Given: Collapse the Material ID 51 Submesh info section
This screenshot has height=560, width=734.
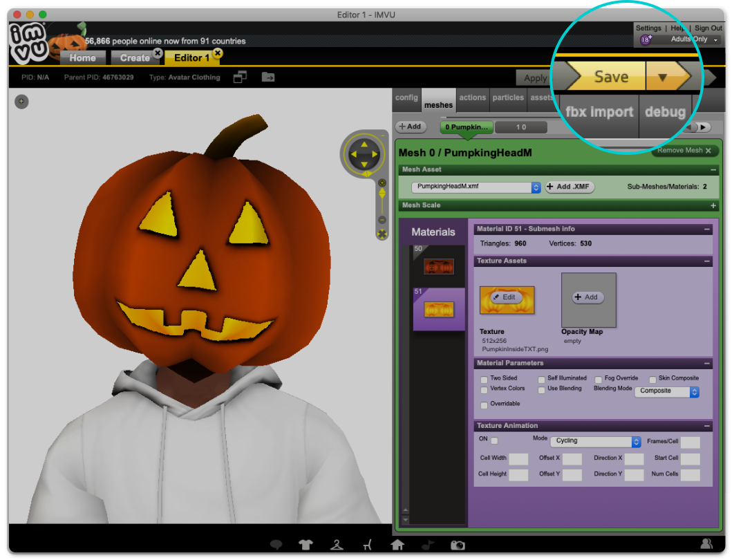Looking at the screenshot, I should 707,230.
